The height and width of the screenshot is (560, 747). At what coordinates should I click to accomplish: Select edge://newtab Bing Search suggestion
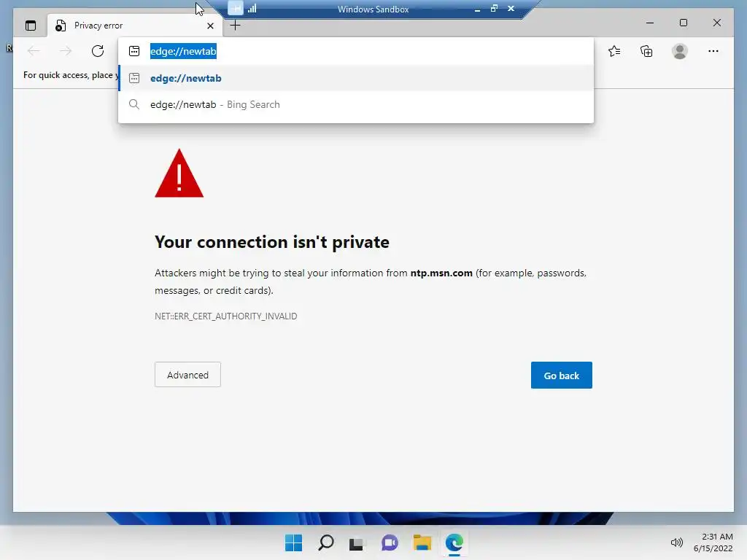coord(356,104)
